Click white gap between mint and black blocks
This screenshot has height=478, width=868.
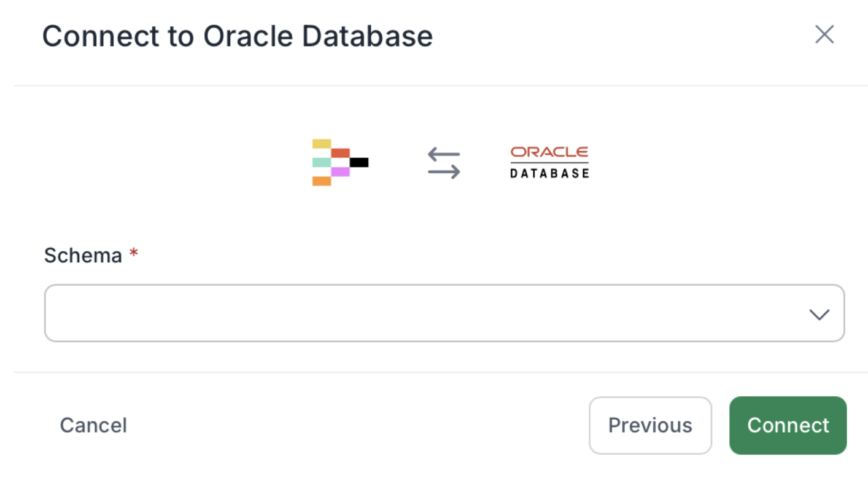tap(340, 162)
